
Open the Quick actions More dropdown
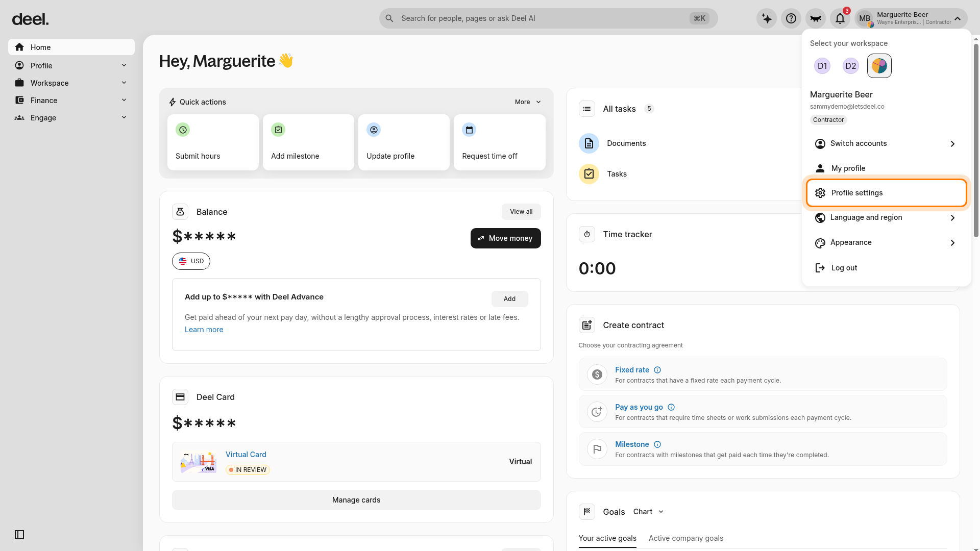[x=528, y=102]
